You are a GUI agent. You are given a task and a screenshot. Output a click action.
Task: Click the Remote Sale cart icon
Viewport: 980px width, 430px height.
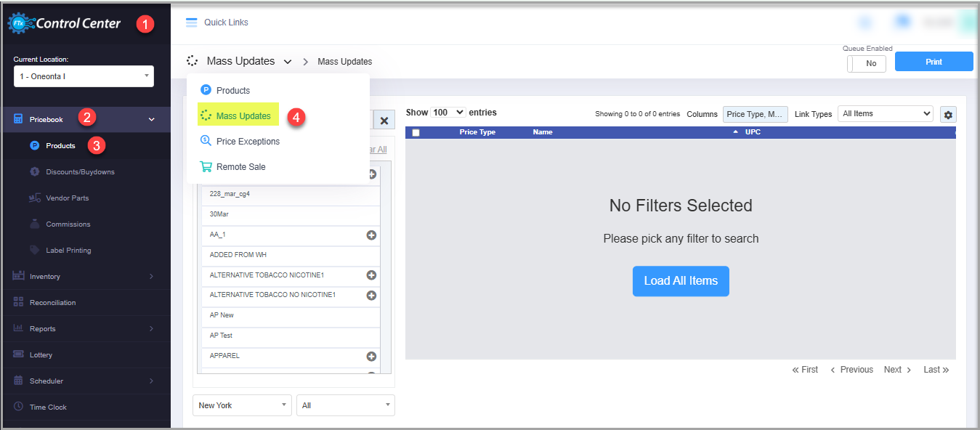[x=206, y=166]
